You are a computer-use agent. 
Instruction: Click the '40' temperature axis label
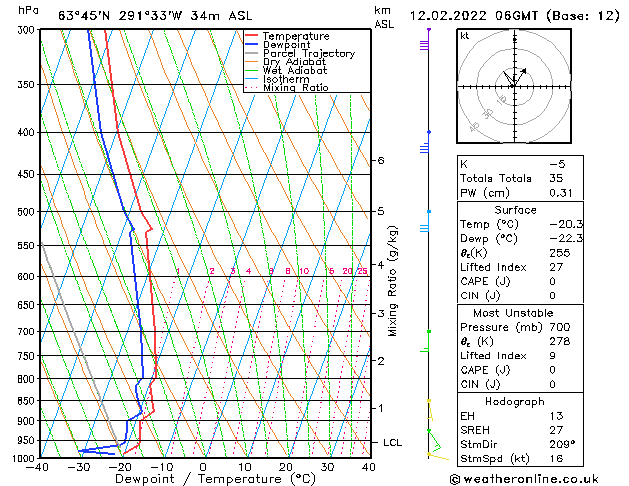pos(368,467)
